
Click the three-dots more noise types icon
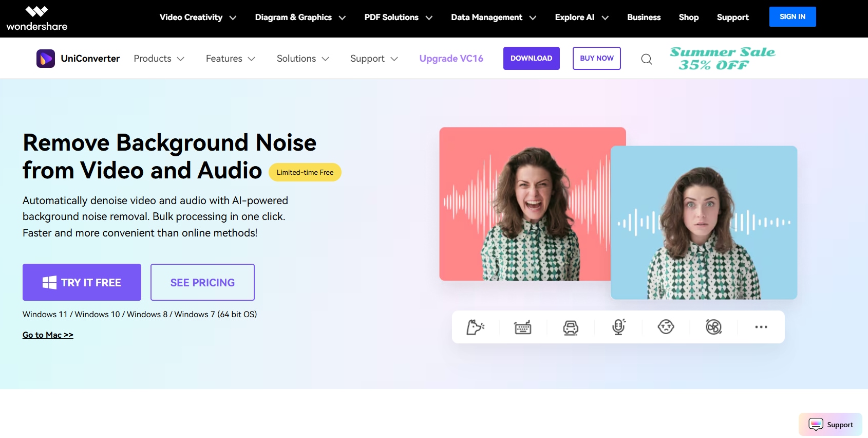[761, 327]
